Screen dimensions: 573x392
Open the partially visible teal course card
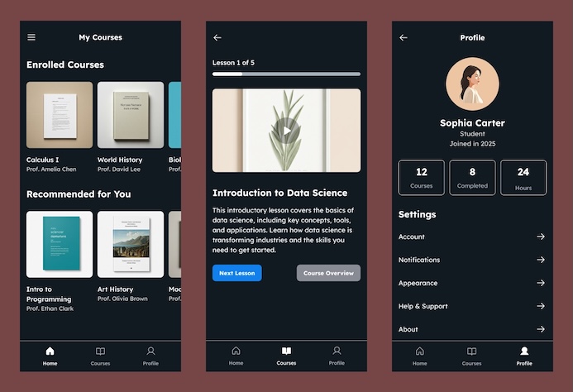pos(174,115)
